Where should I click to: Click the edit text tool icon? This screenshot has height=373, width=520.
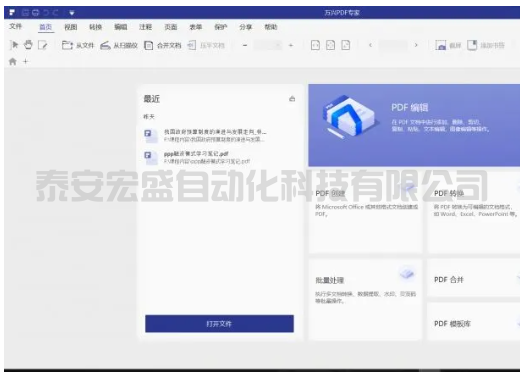tap(43, 45)
